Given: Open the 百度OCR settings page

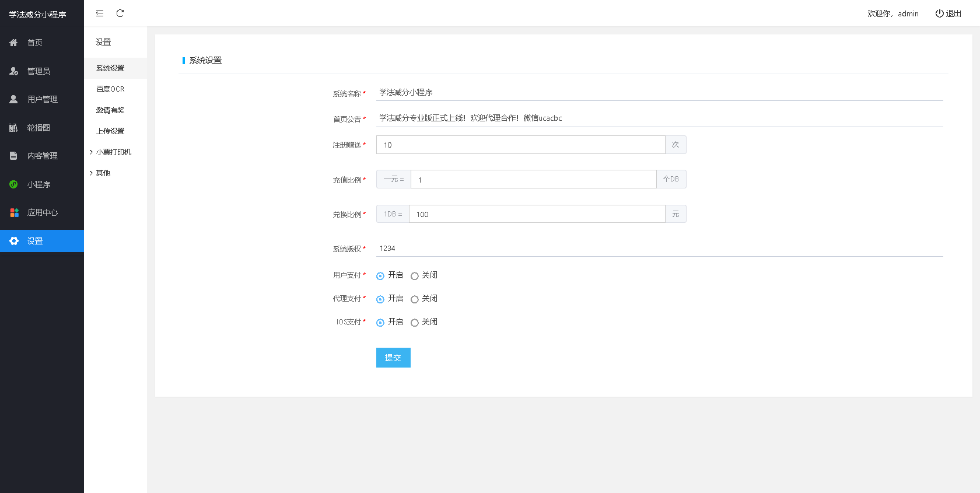Looking at the screenshot, I should point(110,89).
